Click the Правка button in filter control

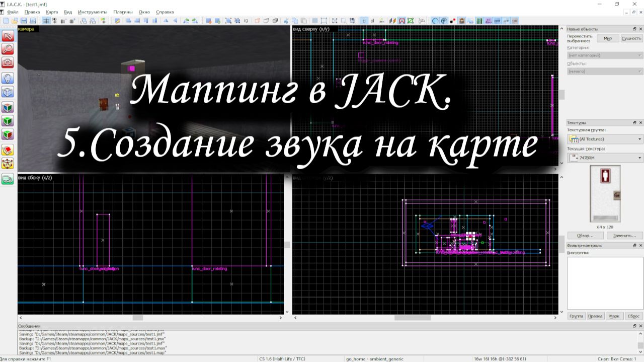(595, 316)
